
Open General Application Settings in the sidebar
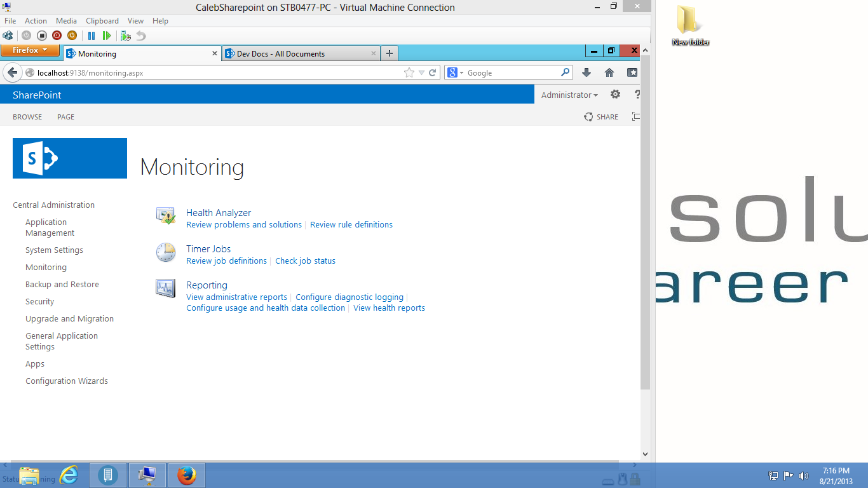(62, 341)
